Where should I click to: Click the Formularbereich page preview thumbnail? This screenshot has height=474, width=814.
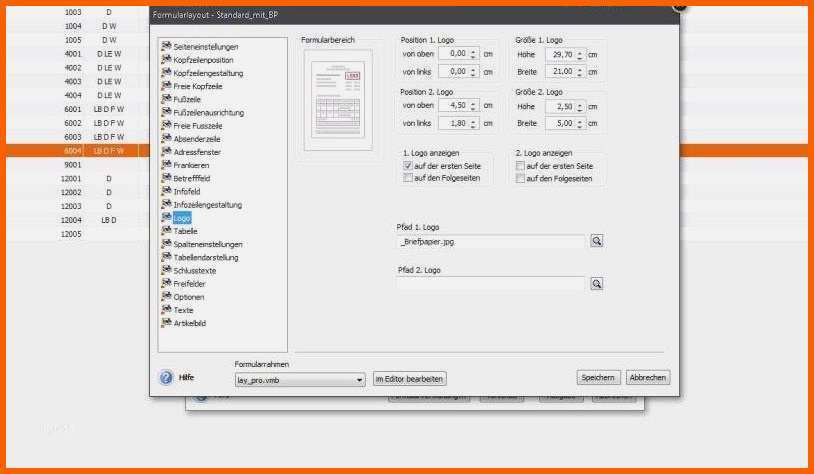click(x=338, y=100)
